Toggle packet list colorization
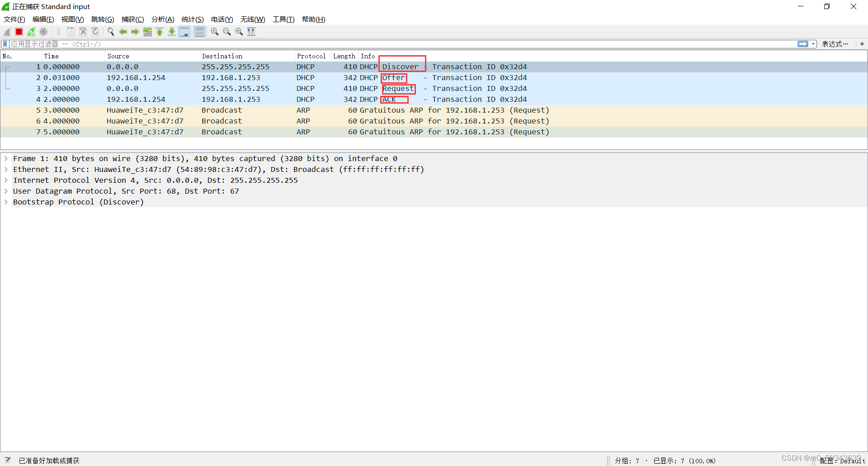 click(199, 32)
